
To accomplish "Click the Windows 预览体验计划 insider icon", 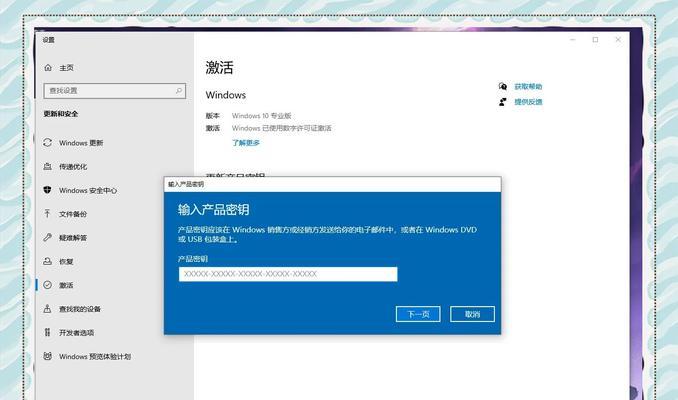I will click(x=48, y=356).
